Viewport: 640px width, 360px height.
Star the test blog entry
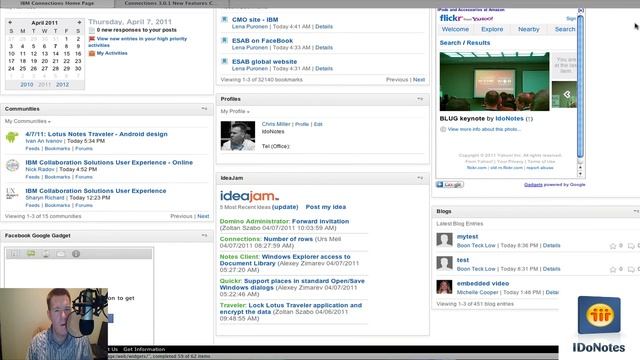(613, 269)
